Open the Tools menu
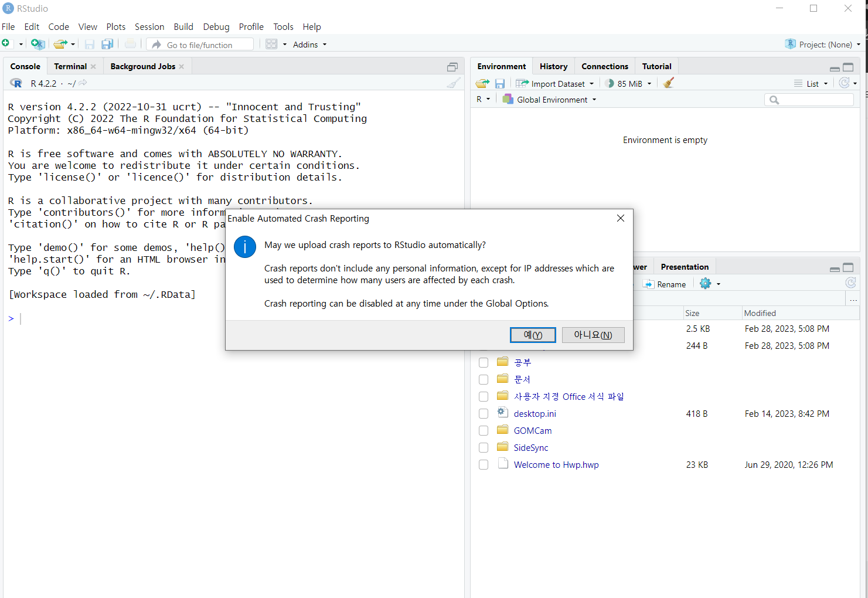868x598 pixels. point(283,27)
